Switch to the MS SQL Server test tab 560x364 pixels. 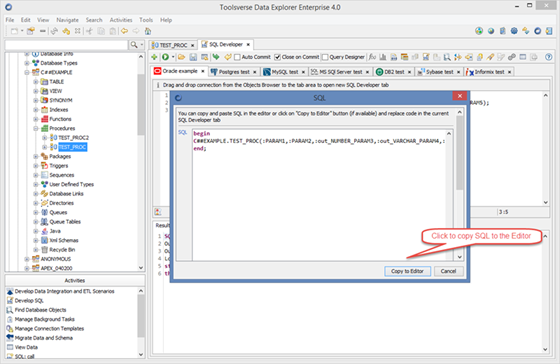point(340,72)
